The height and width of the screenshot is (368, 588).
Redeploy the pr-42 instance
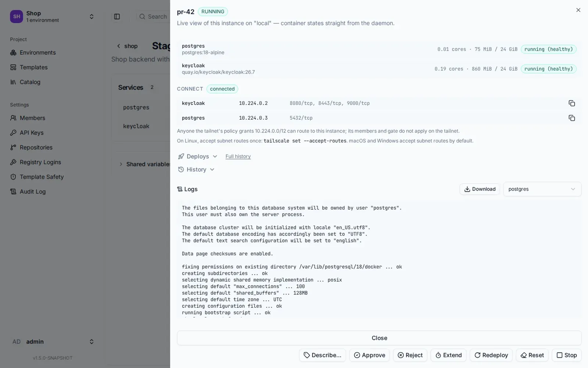click(x=491, y=355)
